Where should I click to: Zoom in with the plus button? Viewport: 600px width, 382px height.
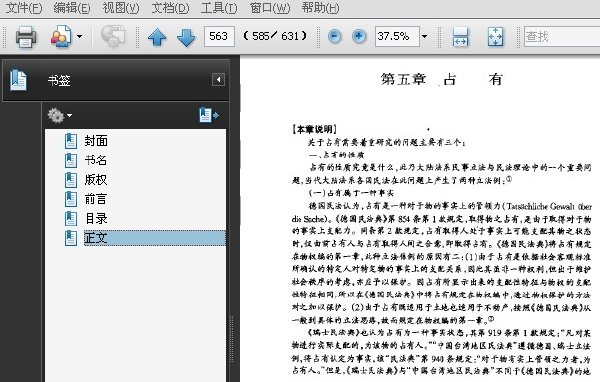click(x=359, y=36)
